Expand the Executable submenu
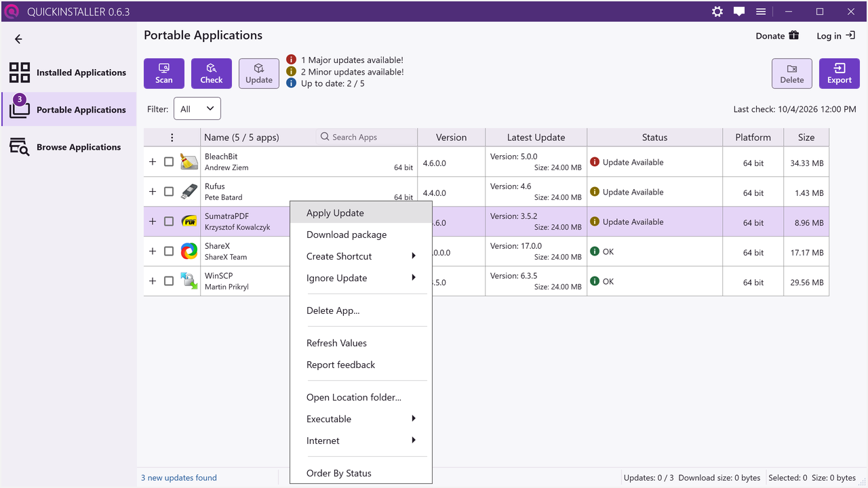This screenshot has height=488, width=868. (x=361, y=419)
